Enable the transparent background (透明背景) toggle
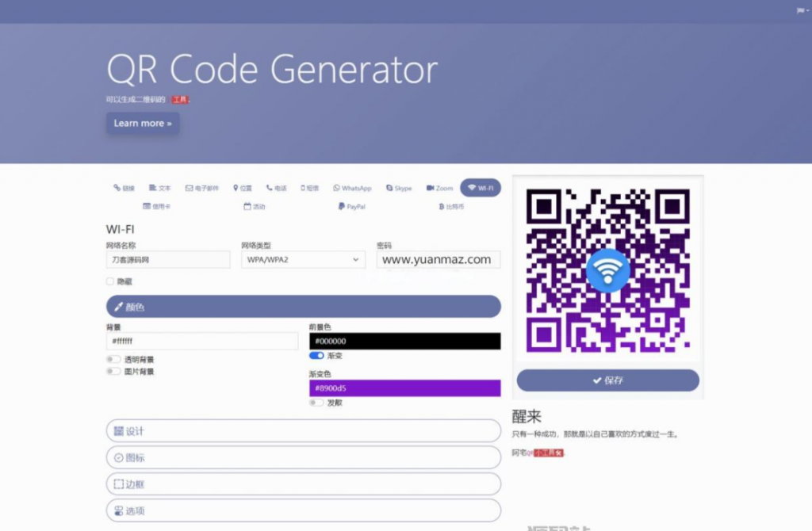Image resolution: width=812 pixels, height=531 pixels. [x=113, y=360]
